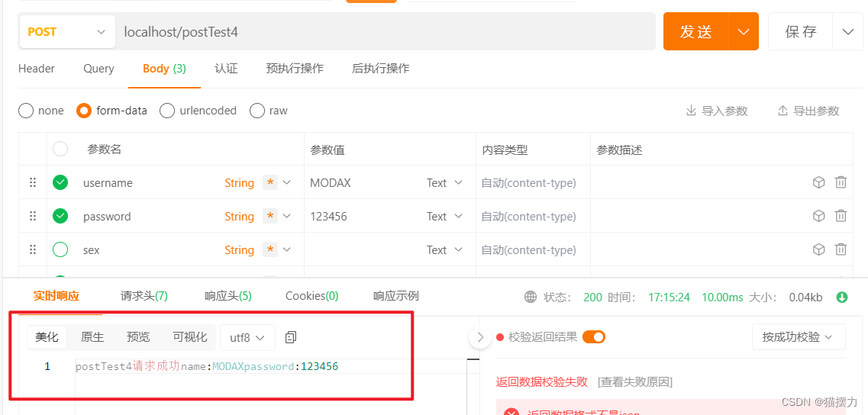Collapse validation panel with arrow button
Viewport: 868px width, 415px height.
pyautogui.click(x=480, y=336)
